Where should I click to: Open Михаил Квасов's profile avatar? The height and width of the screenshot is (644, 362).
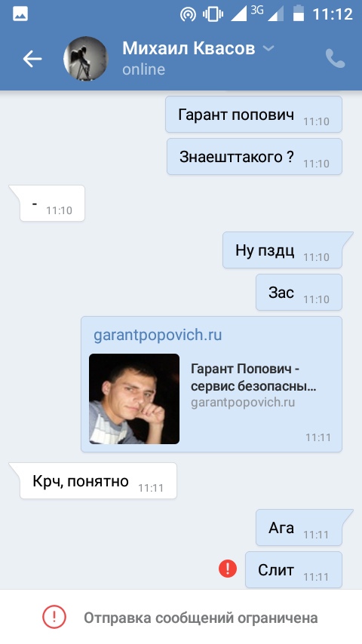pyautogui.click(x=85, y=58)
